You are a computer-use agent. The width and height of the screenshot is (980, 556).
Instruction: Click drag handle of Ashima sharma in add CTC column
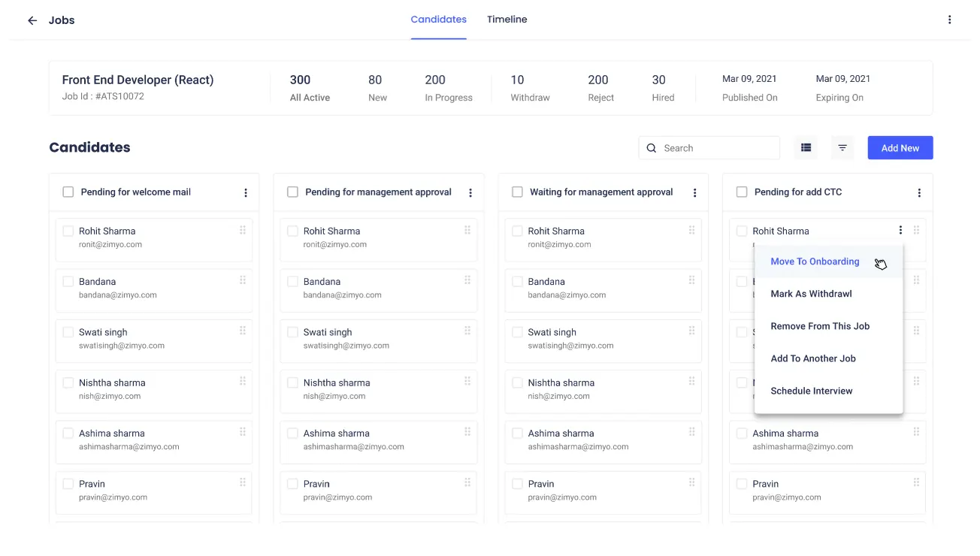(x=916, y=431)
